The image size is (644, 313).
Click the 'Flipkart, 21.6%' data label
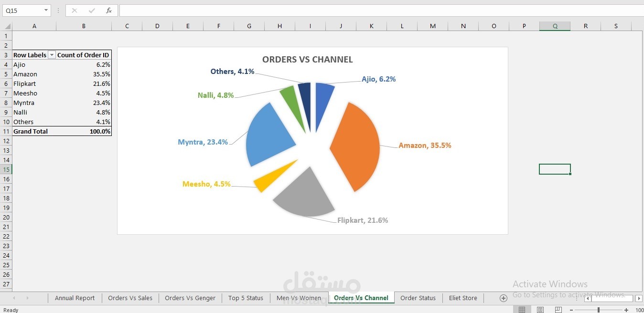[x=363, y=220]
